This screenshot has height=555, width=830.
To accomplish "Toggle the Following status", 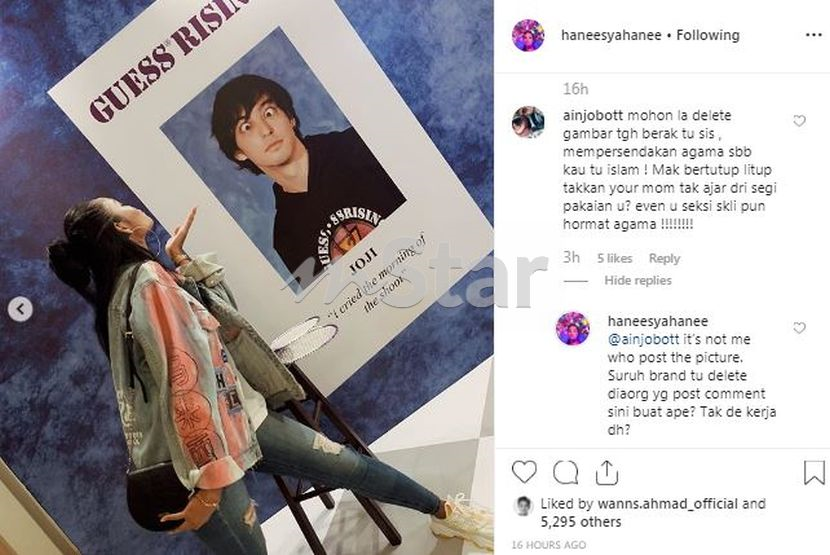I will pos(708,35).
